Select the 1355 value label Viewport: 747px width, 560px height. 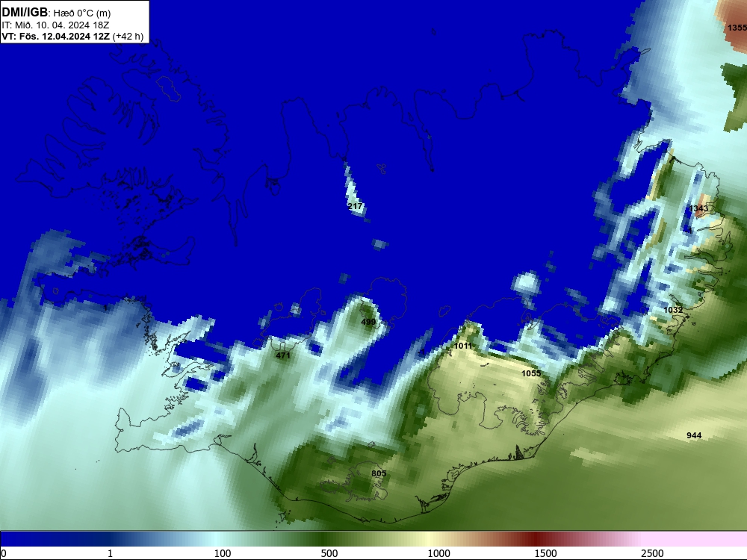tap(737, 28)
